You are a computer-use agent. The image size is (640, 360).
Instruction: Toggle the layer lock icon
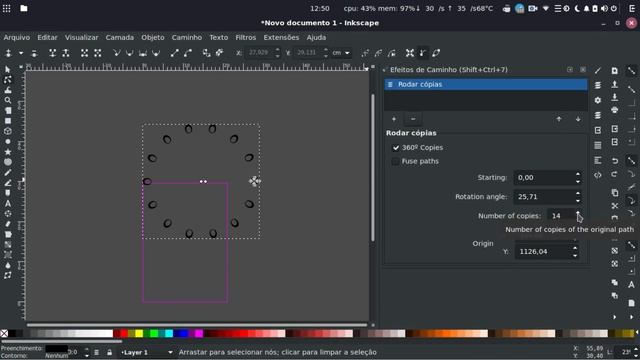tap(109, 352)
